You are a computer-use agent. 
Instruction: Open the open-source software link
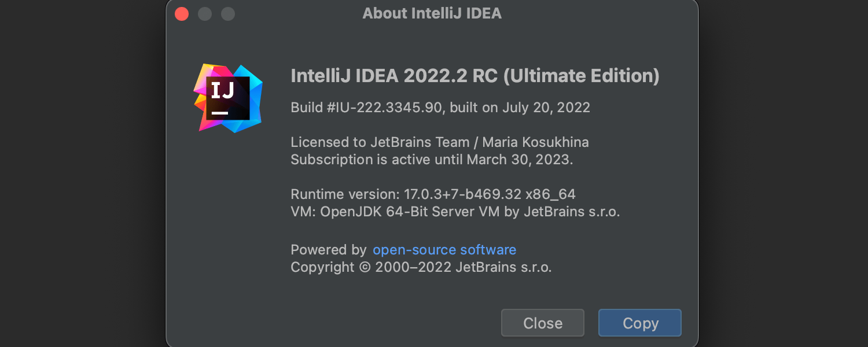[x=444, y=250]
